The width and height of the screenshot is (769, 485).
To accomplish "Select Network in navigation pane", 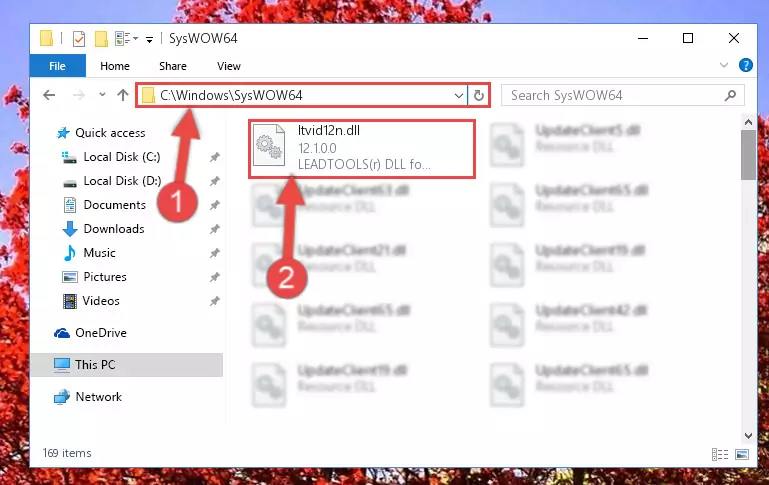I will pos(98,397).
